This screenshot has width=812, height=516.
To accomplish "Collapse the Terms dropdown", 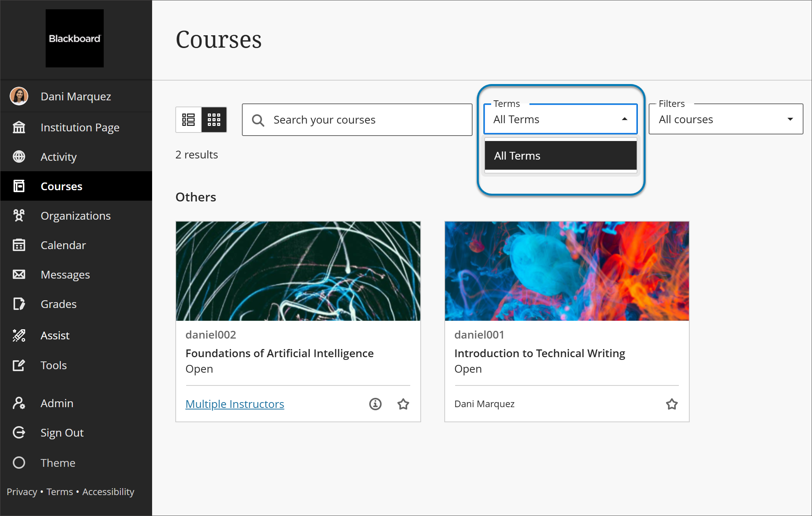I will click(625, 119).
